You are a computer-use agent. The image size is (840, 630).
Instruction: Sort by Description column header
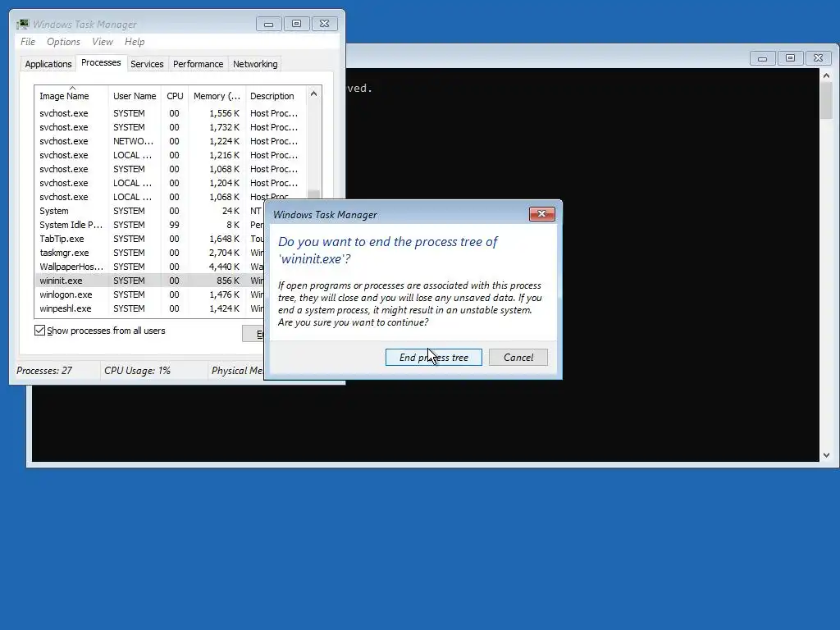[276, 96]
